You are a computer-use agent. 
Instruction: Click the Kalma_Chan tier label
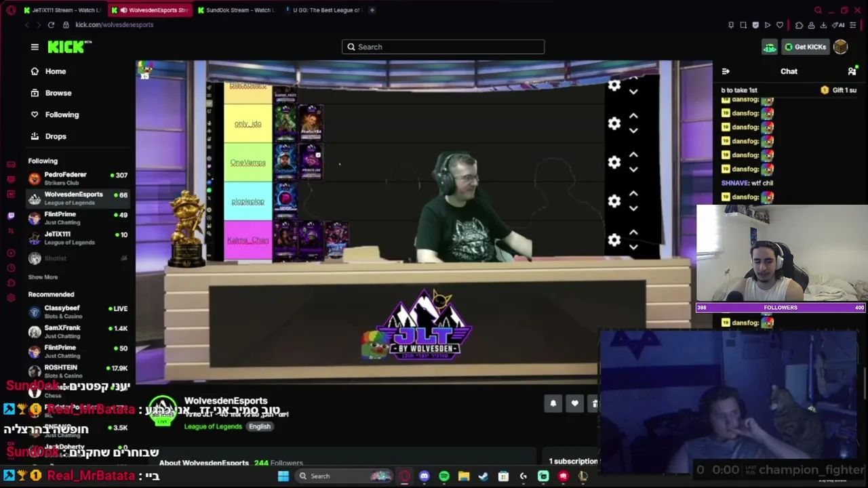click(x=248, y=240)
